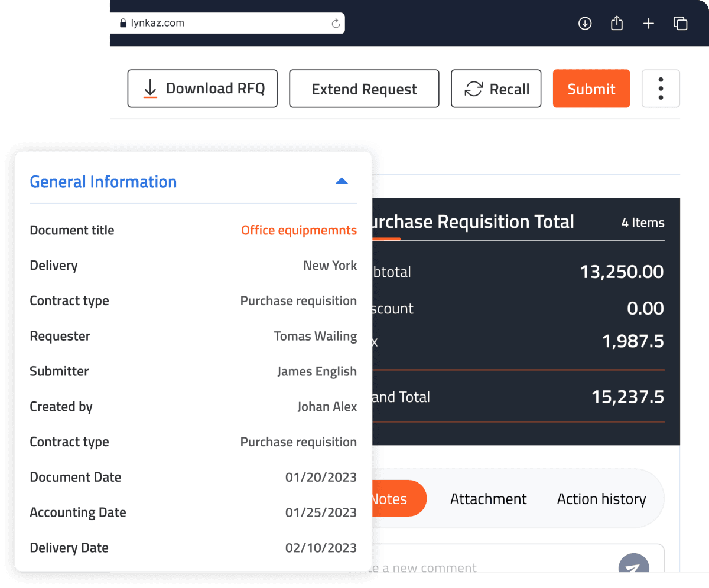Open the Action history tab

click(601, 499)
